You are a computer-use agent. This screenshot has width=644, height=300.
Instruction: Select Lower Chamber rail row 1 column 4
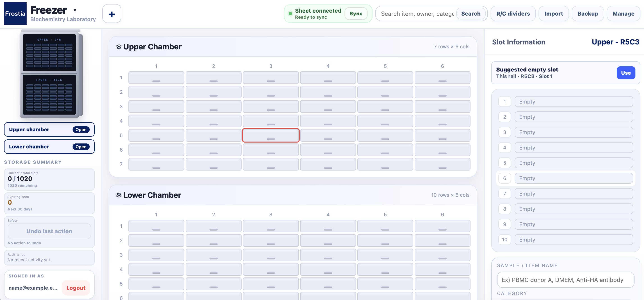coord(328,226)
